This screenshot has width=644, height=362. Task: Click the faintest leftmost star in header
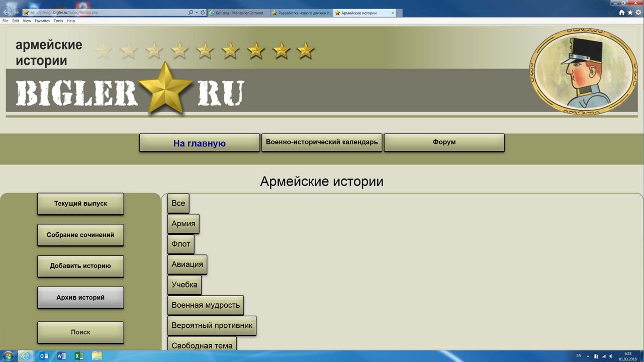pos(103,50)
